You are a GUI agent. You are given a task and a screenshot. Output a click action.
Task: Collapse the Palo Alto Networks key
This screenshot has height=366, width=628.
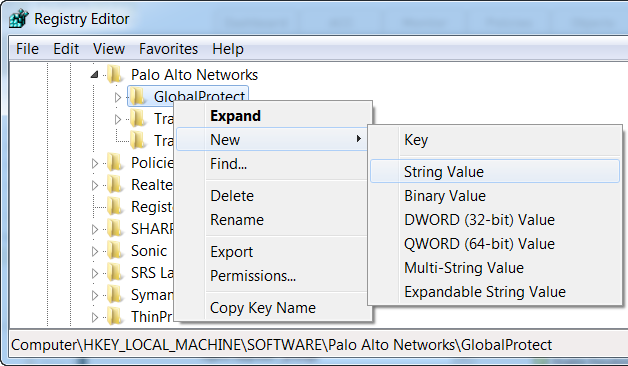tap(95, 74)
